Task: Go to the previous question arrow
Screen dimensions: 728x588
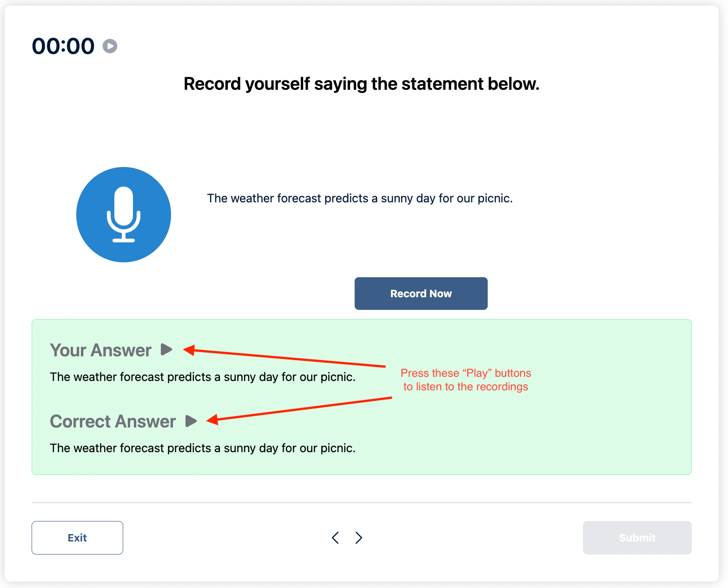Action: [335, 538]
